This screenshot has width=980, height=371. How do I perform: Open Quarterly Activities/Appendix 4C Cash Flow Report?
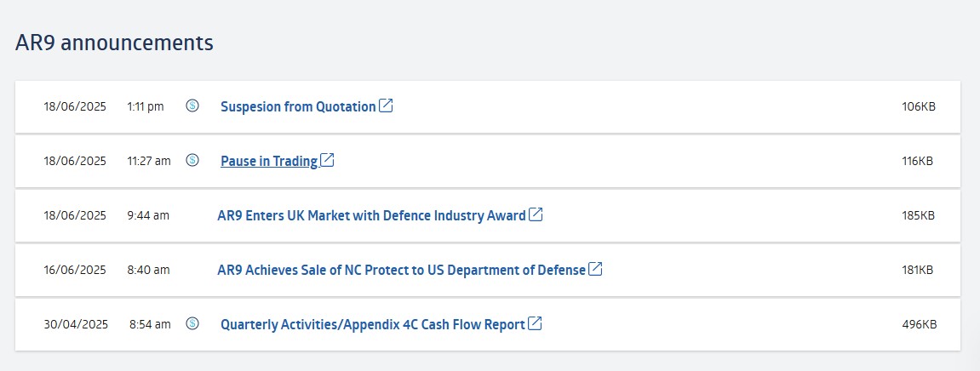click(372, 325)
